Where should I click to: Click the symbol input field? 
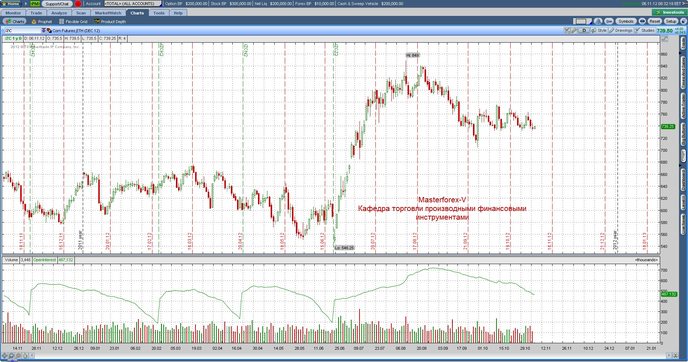click(22, 31)
